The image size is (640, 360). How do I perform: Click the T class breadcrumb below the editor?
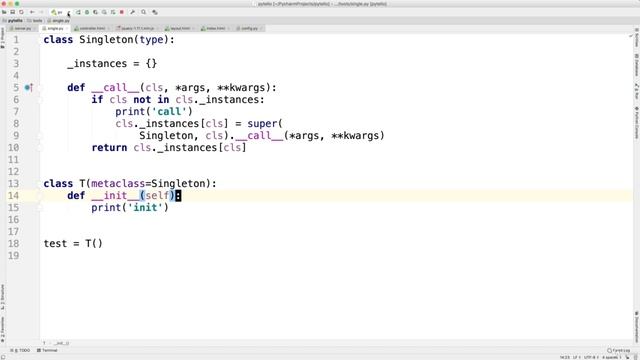44,343
